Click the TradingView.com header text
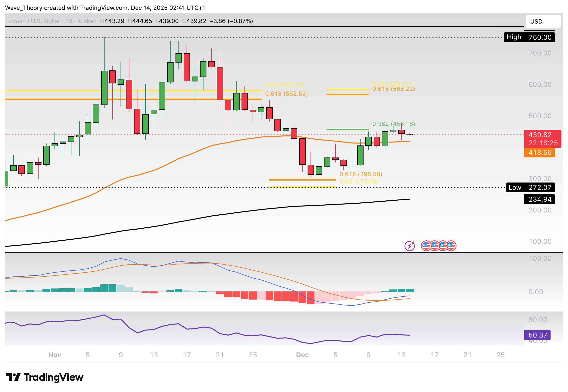Screen dimensions: 568x392 coord(104,8)
